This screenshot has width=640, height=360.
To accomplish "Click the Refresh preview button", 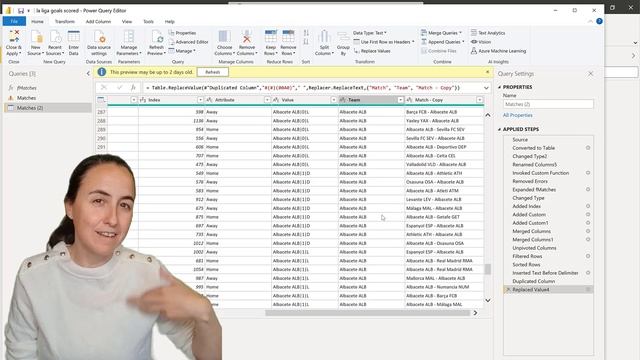I will click(x=213, y=72).
